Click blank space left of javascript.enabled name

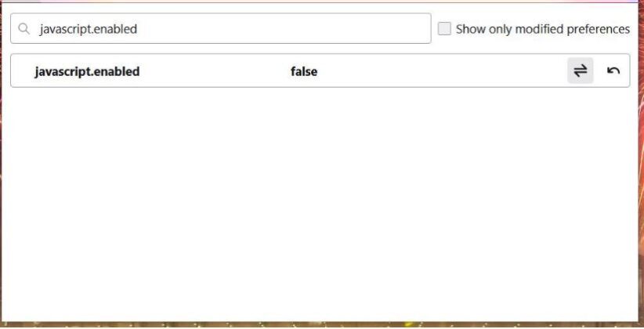tap(22, 71)
